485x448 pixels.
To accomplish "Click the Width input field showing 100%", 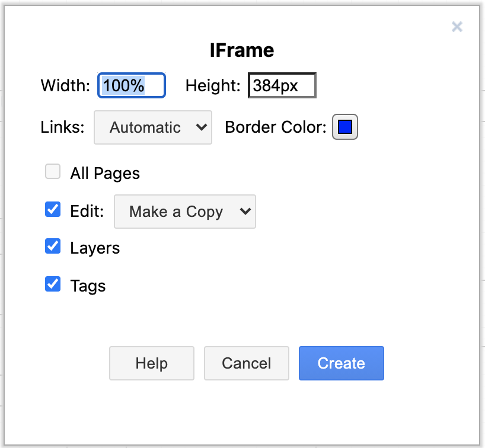I will tap(132, 85).
